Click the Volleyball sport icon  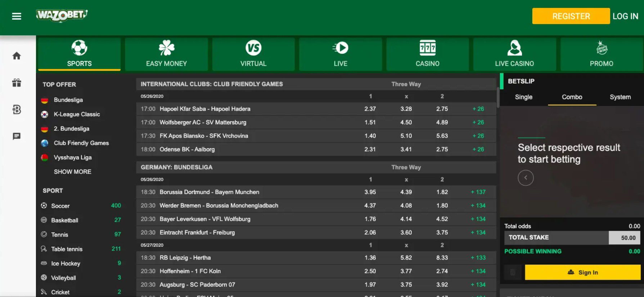click(x=44, y=278)
